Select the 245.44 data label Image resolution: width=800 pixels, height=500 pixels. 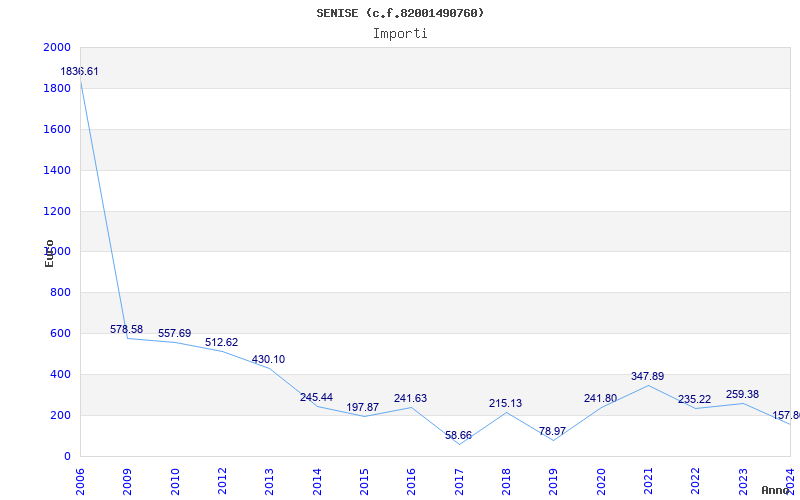coord(316,397)
